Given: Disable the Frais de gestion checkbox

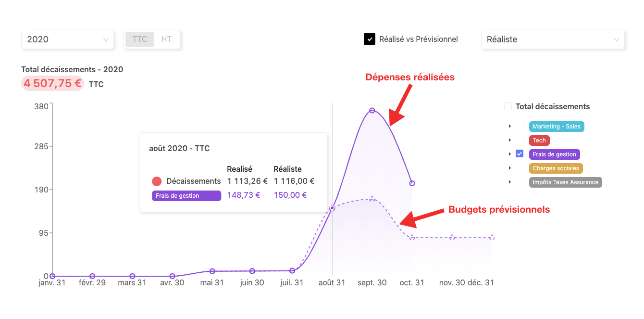Looking at the screenshot, I should click(x=520, y=153).
